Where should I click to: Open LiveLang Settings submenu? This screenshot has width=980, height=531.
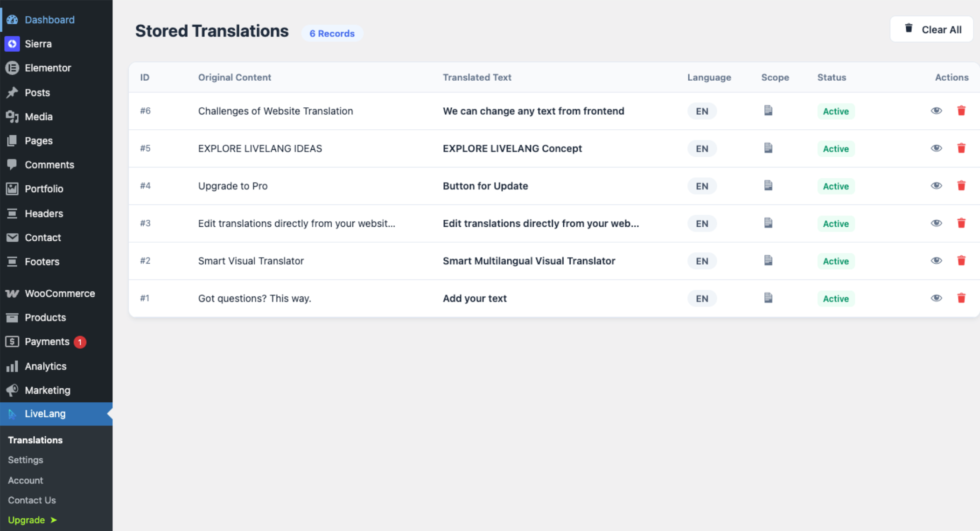click(26, 460)
